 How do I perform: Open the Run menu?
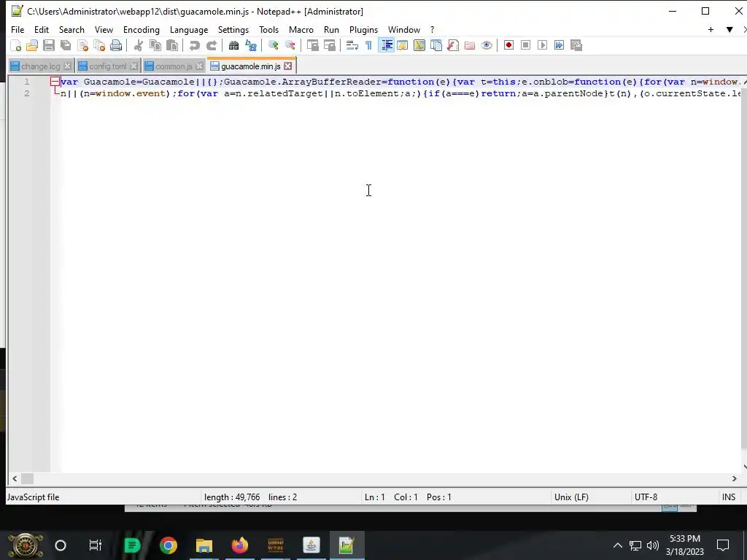pyautogui.click(x=332, y=29)
